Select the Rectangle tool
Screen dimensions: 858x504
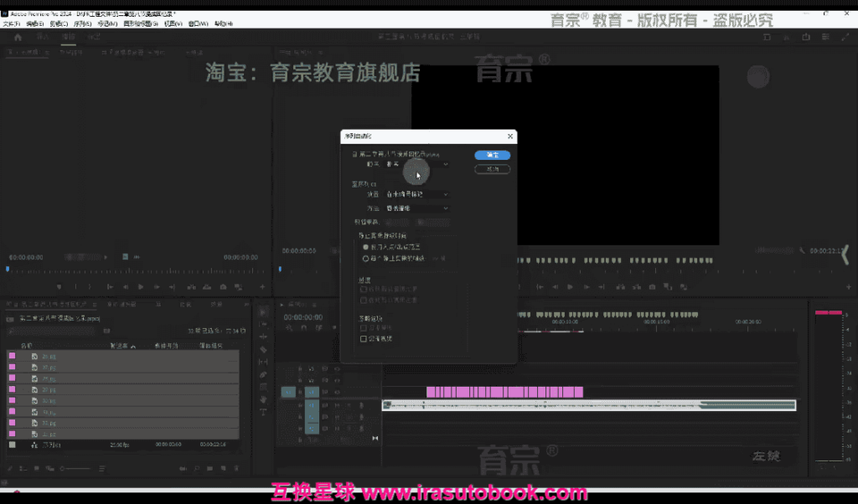click(x=263, y=387)
